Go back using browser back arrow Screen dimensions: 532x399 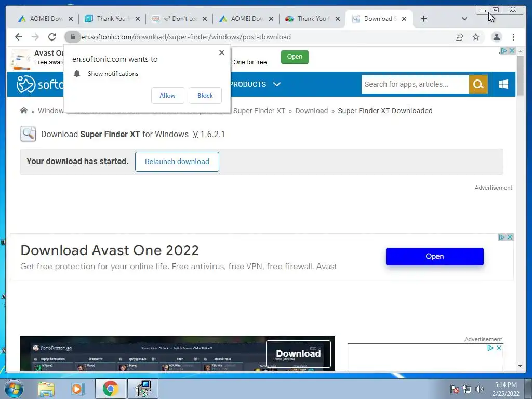(x=19, y=37)
